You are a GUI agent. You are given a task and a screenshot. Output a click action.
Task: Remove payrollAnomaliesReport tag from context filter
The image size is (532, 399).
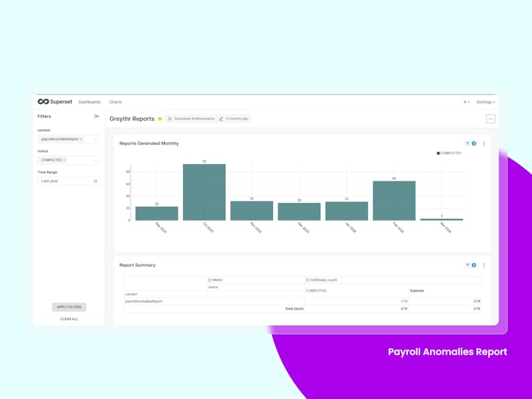tap(81, 139)
